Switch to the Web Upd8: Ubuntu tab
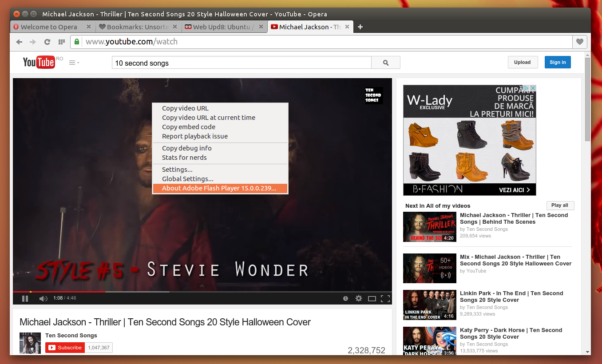 click(224, 27)
